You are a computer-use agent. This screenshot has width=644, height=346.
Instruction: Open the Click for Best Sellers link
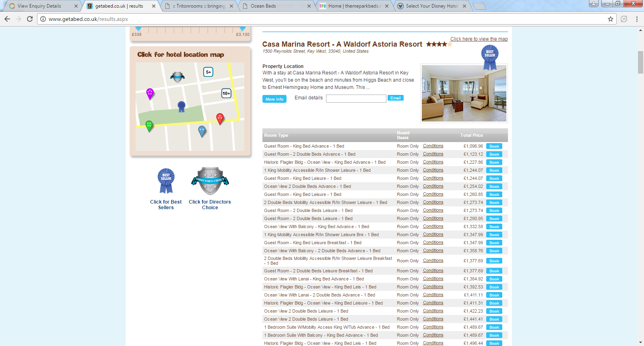(166, 205)
